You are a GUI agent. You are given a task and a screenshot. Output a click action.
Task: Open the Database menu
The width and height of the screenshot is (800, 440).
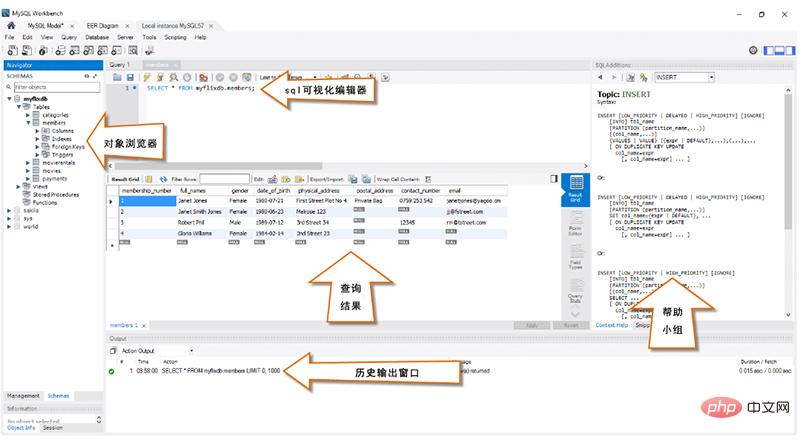(x=96, y=37)
